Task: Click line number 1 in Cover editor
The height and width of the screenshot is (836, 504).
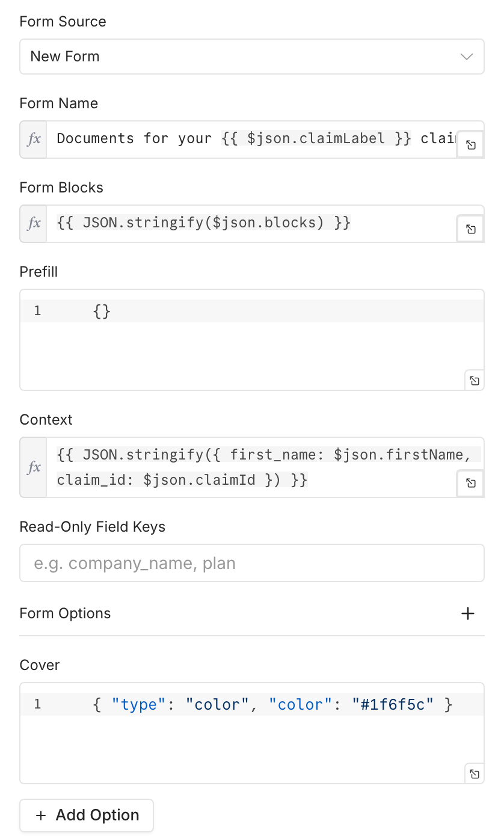Action: click(x=37, y=704)
